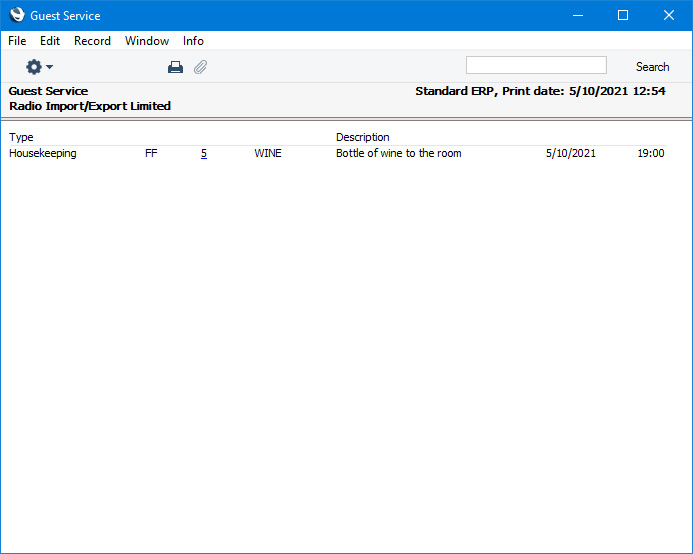Click the Print date header text
The width and height of the screenshot is (693, 554).
click(x=540, y=91)
